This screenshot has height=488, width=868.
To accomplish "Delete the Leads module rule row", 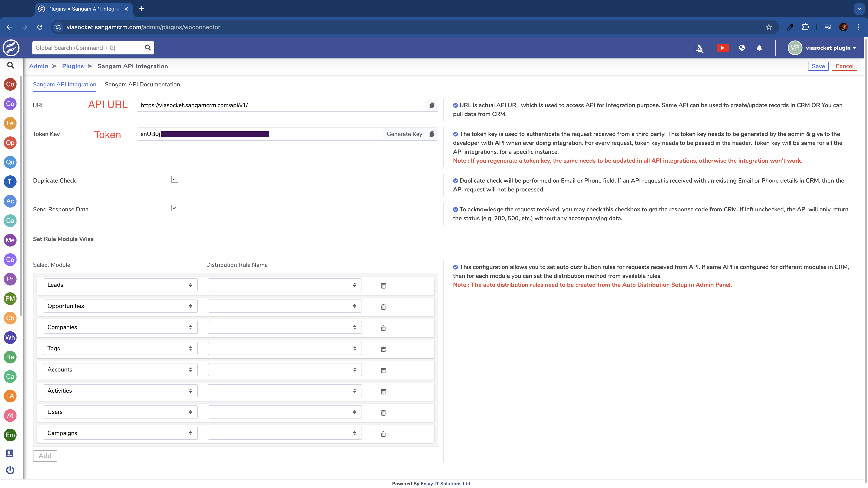I will (383, 286).
